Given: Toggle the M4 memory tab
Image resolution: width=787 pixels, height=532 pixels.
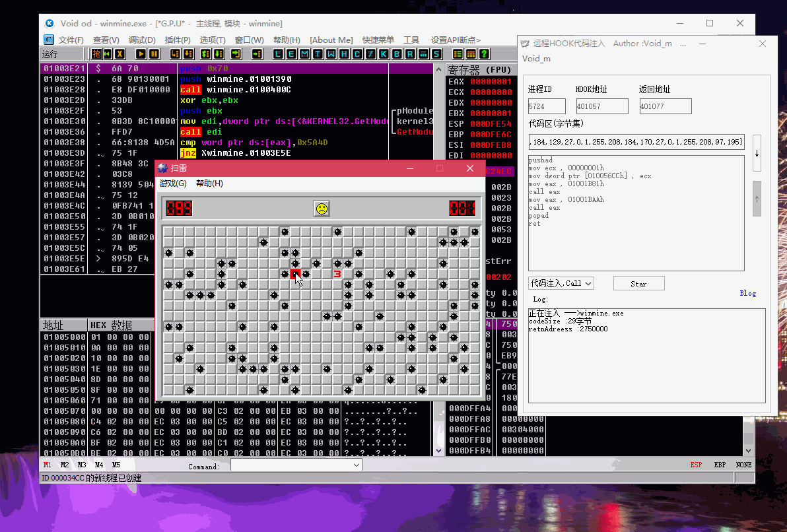Looking at the screenshot, I should pos(99,465).
